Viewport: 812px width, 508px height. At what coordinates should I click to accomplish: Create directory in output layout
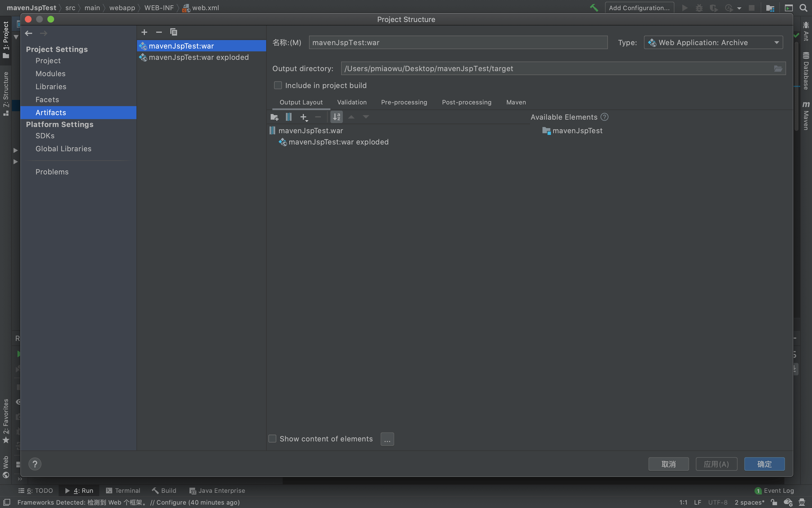tap(274, 117)
